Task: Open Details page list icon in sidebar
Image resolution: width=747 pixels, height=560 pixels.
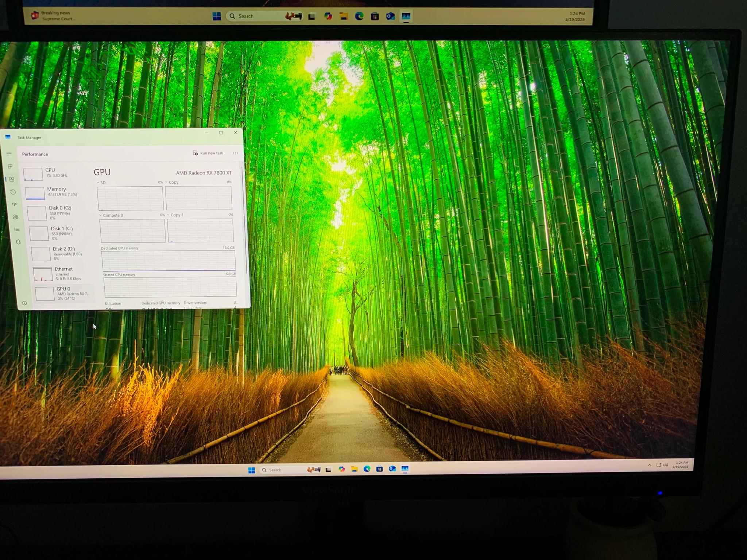Action: (17, 229)
